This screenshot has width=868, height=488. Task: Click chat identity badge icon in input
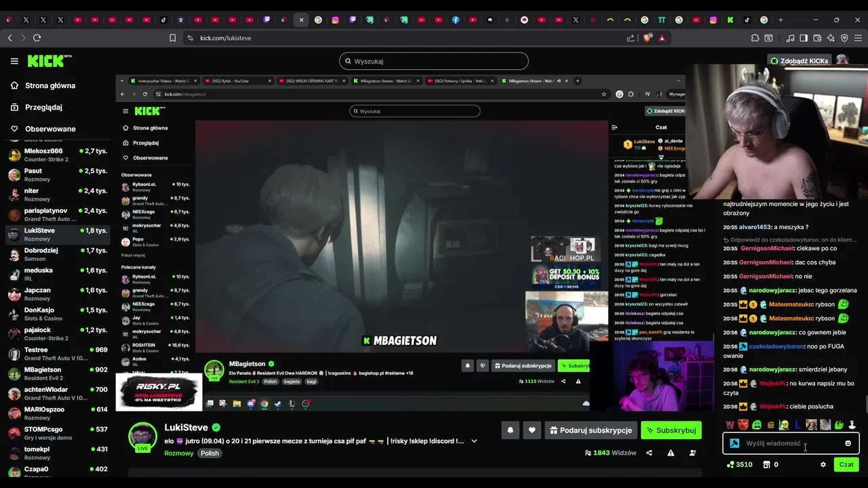(734, 443)
